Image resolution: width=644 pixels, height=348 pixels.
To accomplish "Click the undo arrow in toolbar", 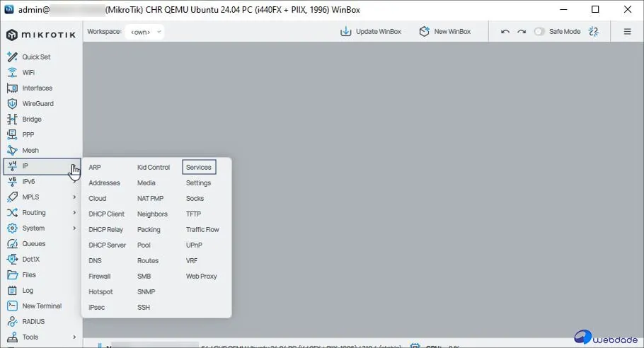I will pyautogui.click(x=505, y=32).
